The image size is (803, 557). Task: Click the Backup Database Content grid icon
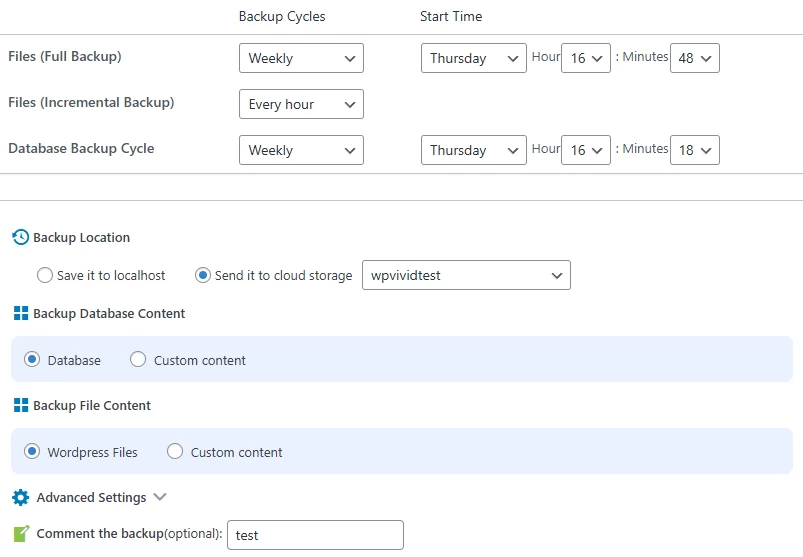click(21, 313)
